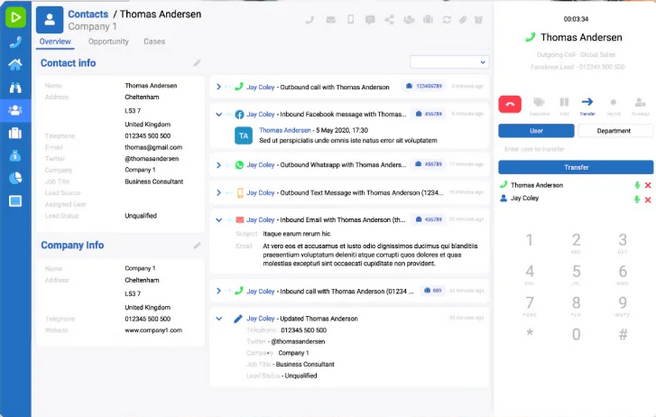Open the Contacts breadcrumb link
656x417 pixels.
tap(89, 15)
